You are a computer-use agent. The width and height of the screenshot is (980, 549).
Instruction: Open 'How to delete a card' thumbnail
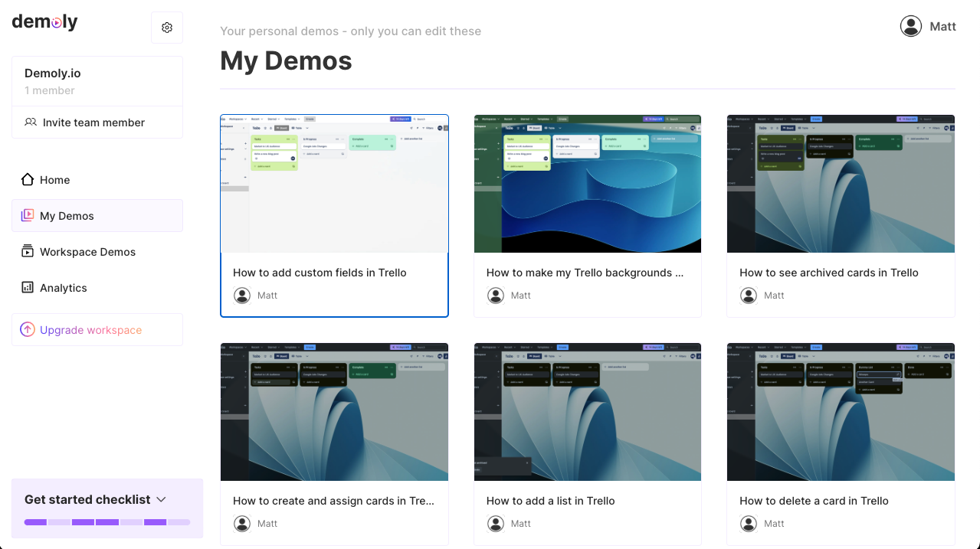(841, 412)
